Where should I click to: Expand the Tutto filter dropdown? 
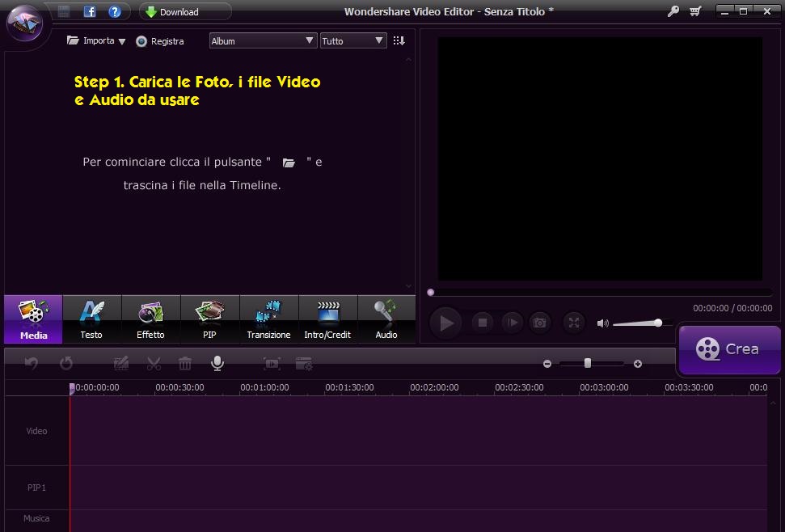[353, 40]
